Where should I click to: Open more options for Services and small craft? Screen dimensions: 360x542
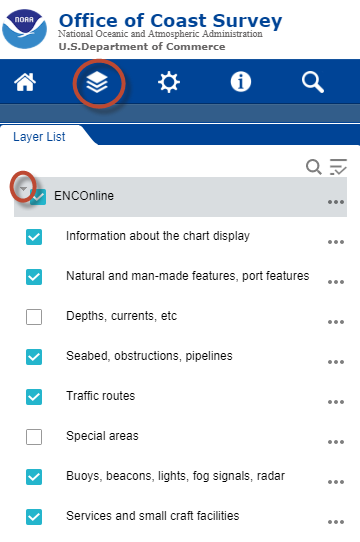[335, 522]
